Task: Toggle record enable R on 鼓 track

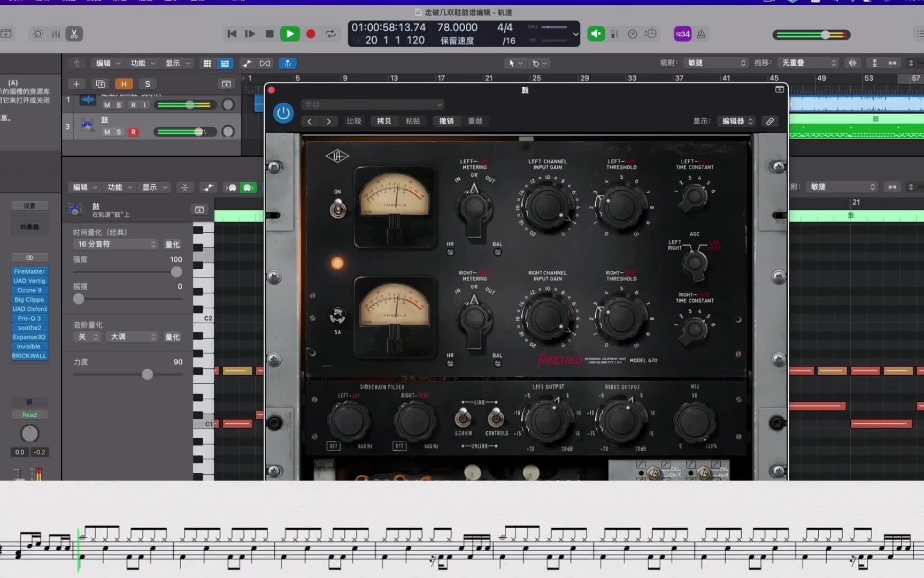Action: [x=134, y=132]
